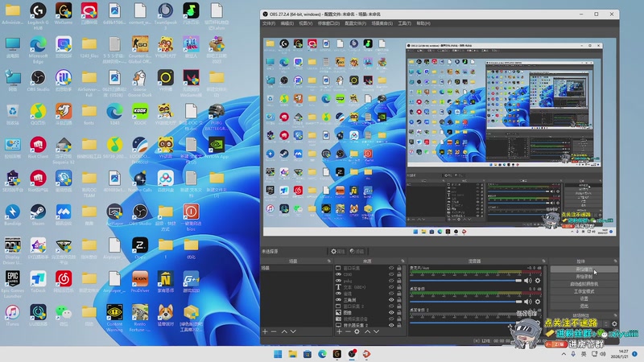Screen dimensions: 644x362
Task: Open the 工具(T) menu
Action: tap(404, 23)
